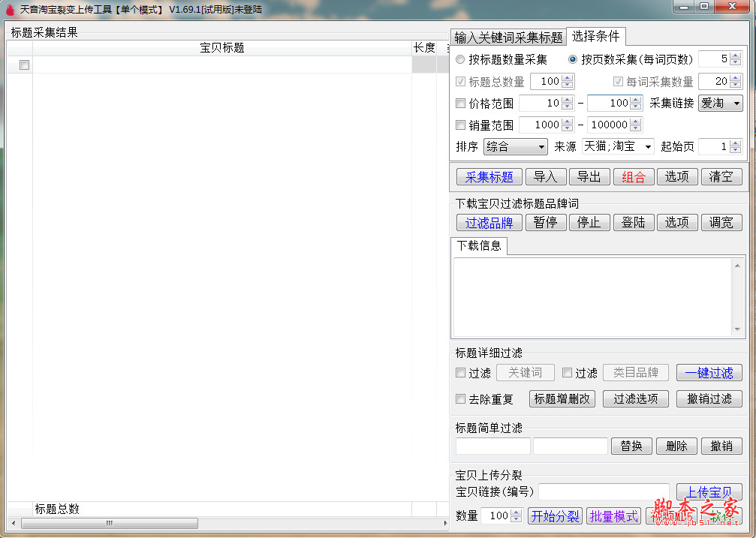Image resolution: width=756 pixels, height=538 pixels.
Task: Toggle 标题总数量 checkbox
Action: point(460,82)
